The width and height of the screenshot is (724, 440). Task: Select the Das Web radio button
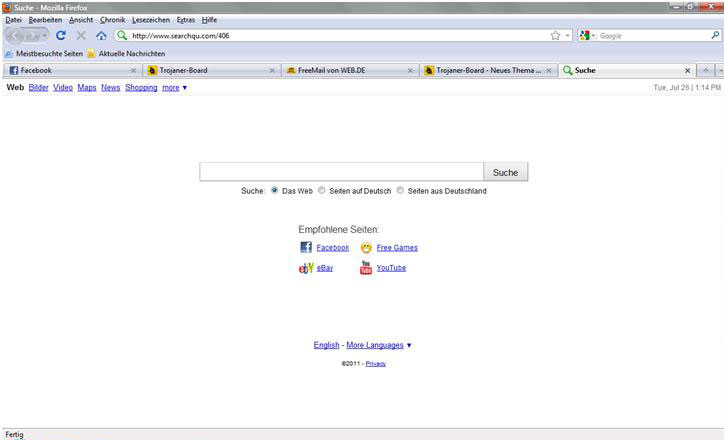(274, 190)
